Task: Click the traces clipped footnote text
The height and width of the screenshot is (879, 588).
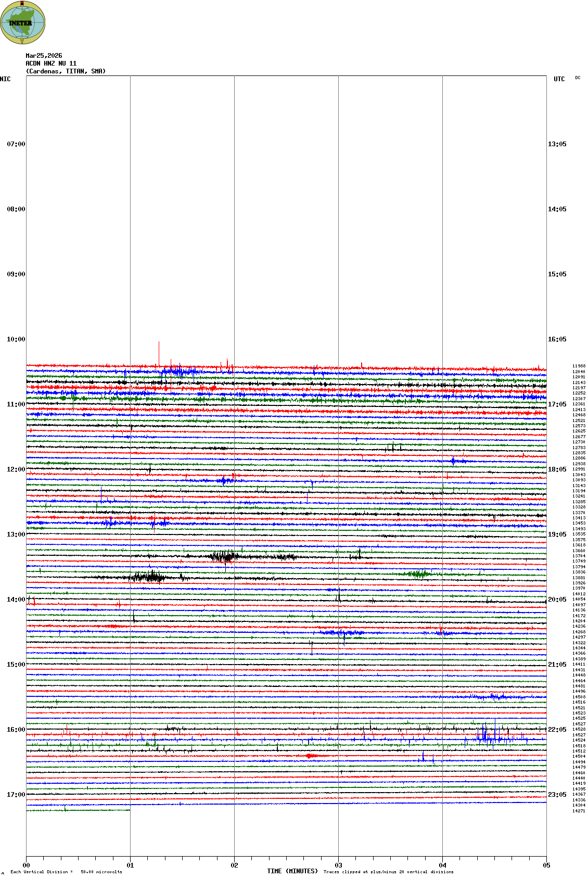Action: point(388,872)
